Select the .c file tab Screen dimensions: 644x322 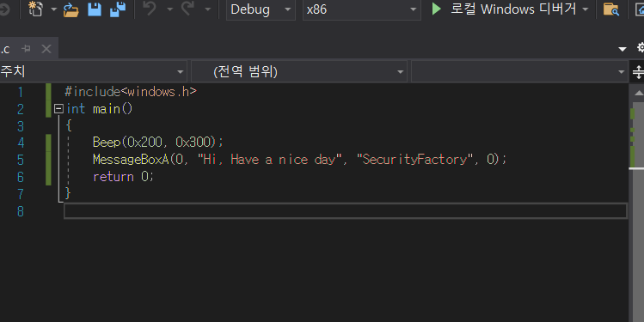pos(5,49)
